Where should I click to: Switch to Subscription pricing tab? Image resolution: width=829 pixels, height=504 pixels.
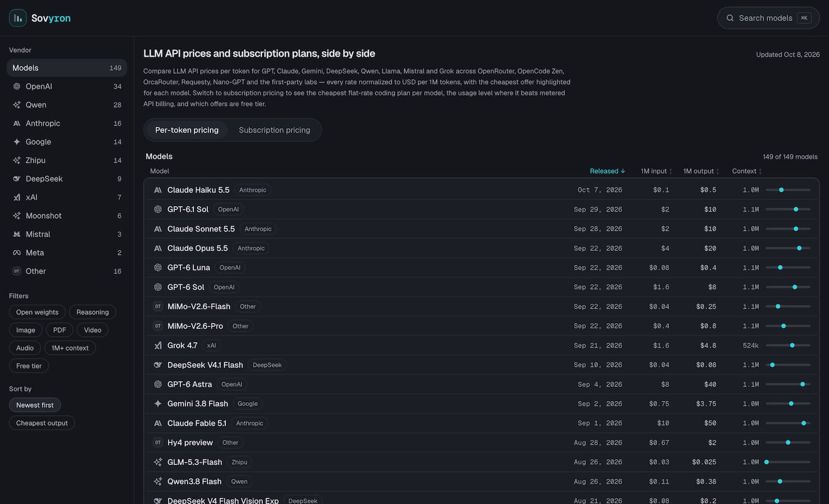pos(274,130)
